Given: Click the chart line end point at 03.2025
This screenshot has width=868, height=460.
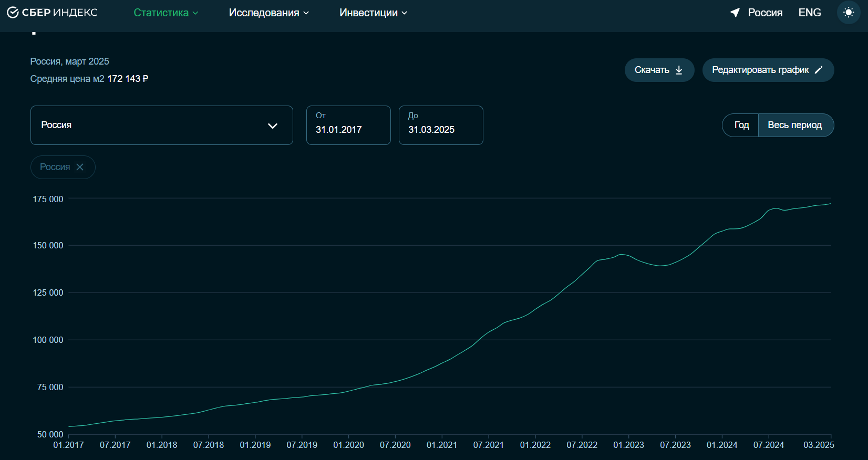Looking at the screenshot, I should [x=830, y=204].
